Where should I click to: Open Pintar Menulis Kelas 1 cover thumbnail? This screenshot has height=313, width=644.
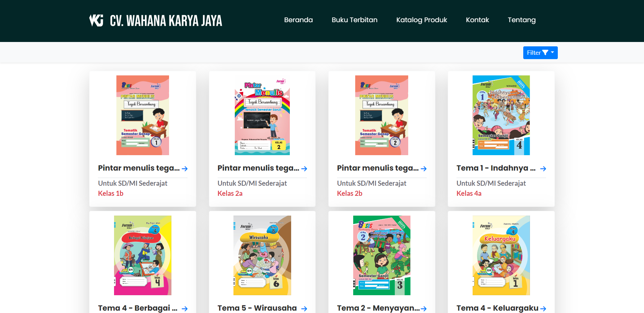[x=143, y=115]
